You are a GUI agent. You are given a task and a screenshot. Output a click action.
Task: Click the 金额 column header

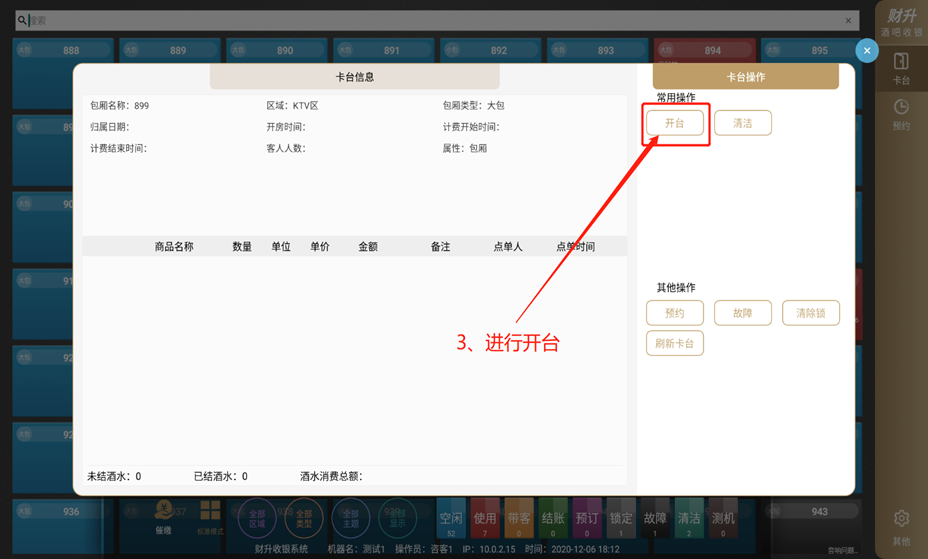tap(368, 247)
